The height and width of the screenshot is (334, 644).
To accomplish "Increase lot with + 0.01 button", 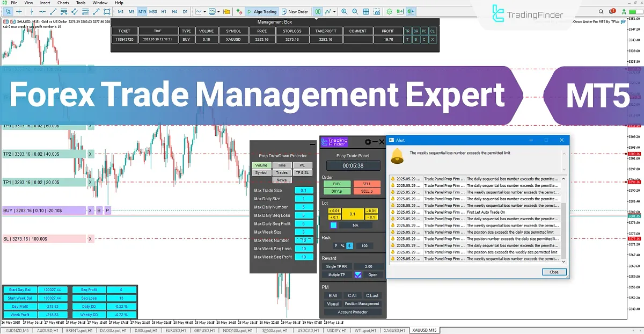I will pos(334,211).
